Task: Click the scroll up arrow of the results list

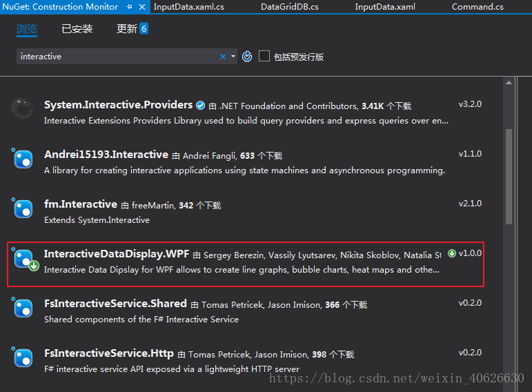Action: (x=509, y=83)
